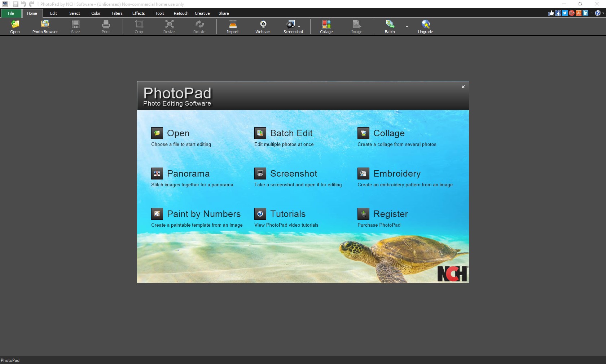
Task: Open Tutorials to view PhotoPad videos
Action: coord(288,214)
